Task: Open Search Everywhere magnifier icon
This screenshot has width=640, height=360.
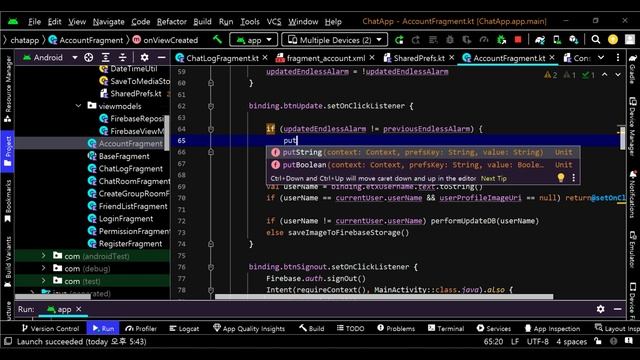Action: pyautogui.click(x=596, y=40)
